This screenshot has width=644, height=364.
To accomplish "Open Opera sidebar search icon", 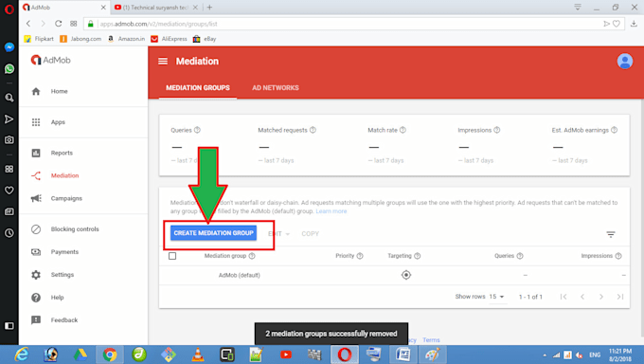I will 9,98.
